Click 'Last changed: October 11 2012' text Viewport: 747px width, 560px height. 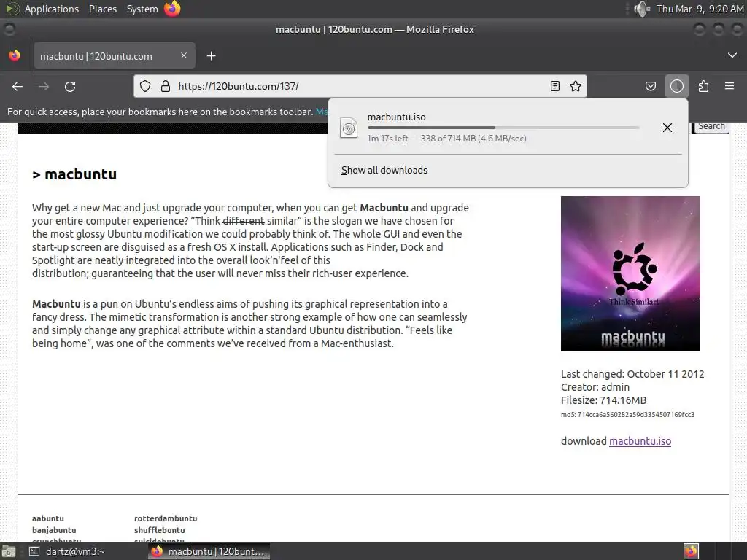[632, 374]
